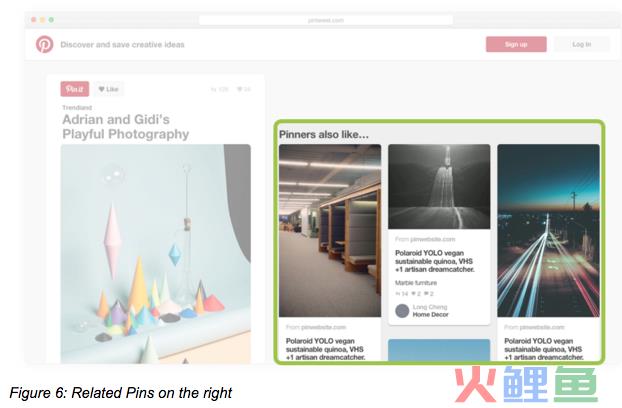Viewport: 622px width, 408px height.
Task: Click the Marble furniture text
Action: point(416,283)
